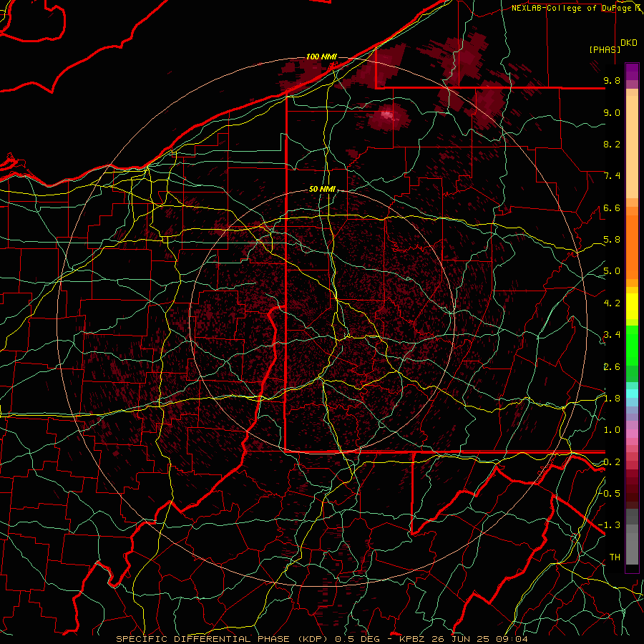644x644 pixels.
Task: Click the 6.6 scale value
Action: pos(612,208)
